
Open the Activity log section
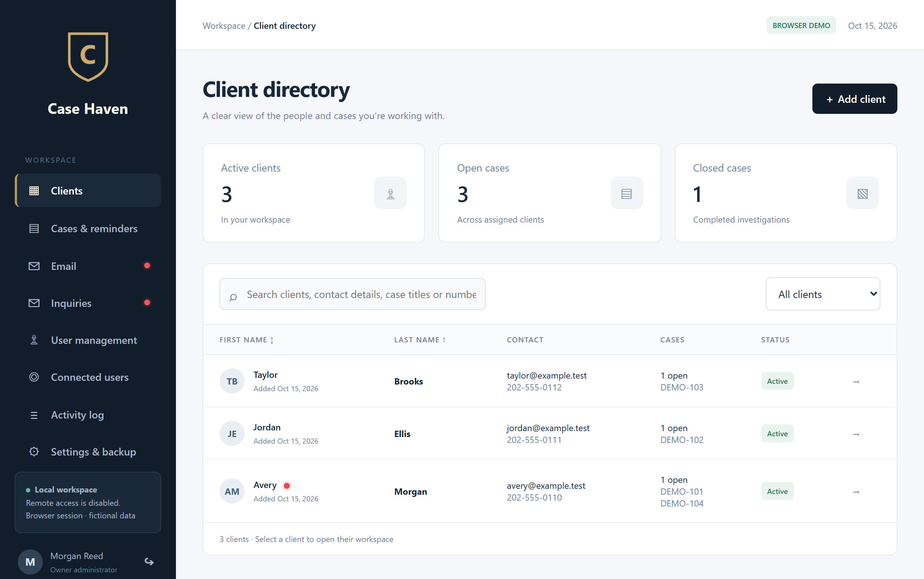click(x=88, y=415)
